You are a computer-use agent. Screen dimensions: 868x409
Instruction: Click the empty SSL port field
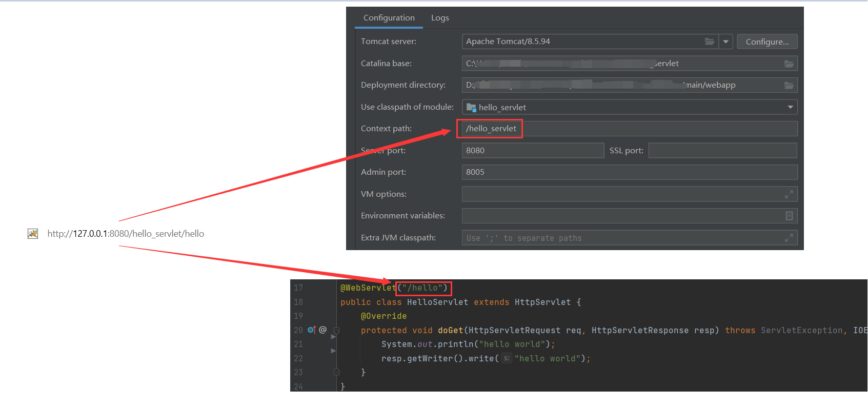click(722, 150)
